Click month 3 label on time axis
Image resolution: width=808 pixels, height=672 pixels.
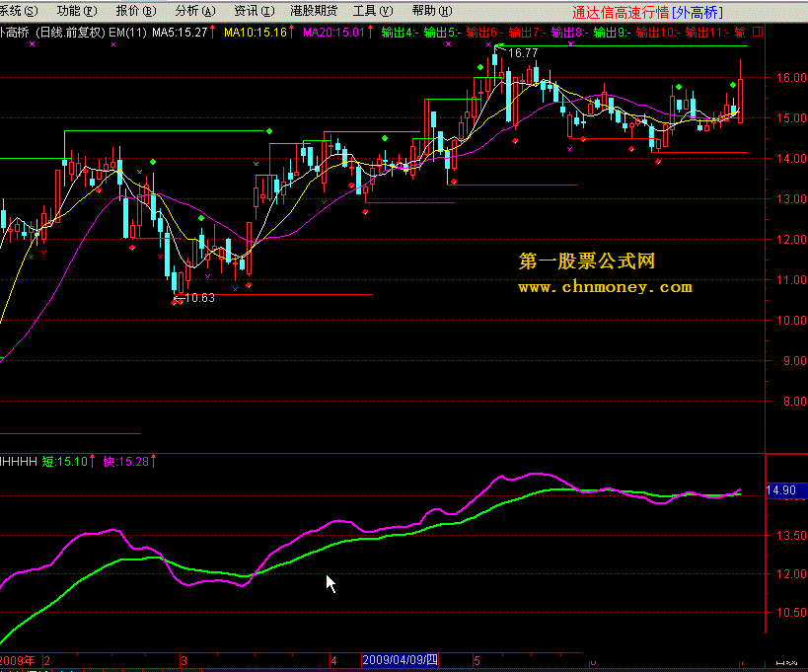tap(184, 661)
